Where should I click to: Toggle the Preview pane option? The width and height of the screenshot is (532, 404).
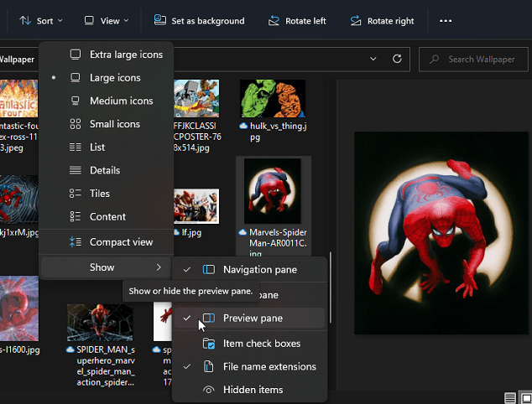click(250, 319)
